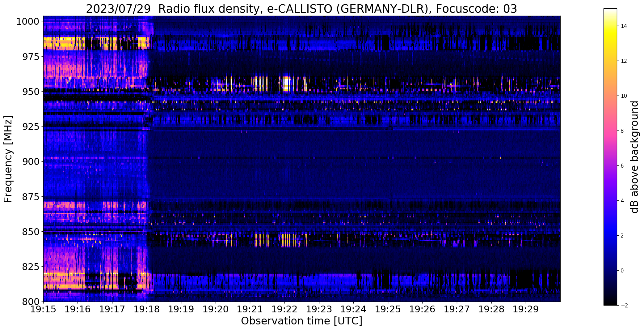Click the colorbar −2 dB tick label
The height and width of the screenshot is (330, 644).
click(x=624, y=306)
